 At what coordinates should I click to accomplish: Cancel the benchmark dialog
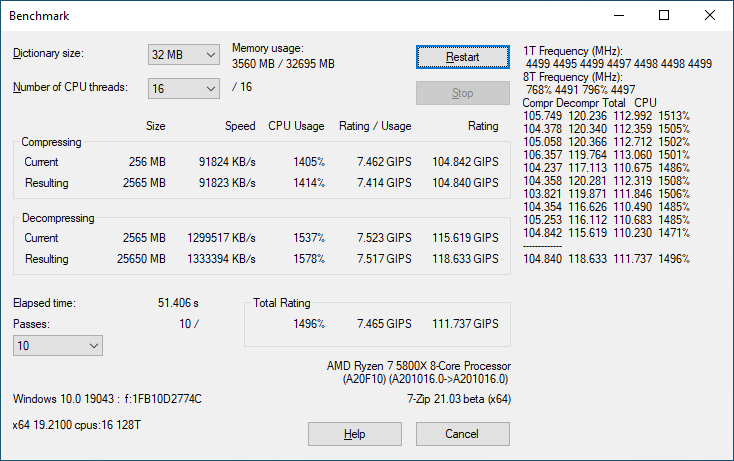tap(462, 434)
